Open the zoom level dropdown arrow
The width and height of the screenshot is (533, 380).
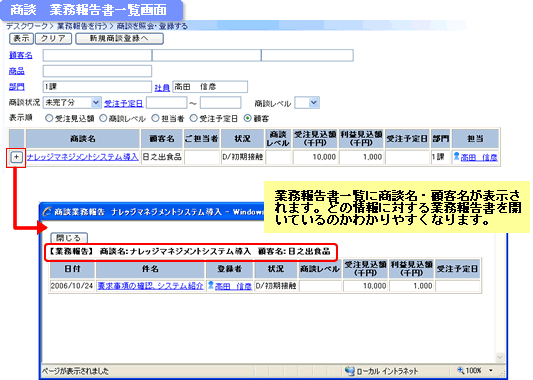491,370
